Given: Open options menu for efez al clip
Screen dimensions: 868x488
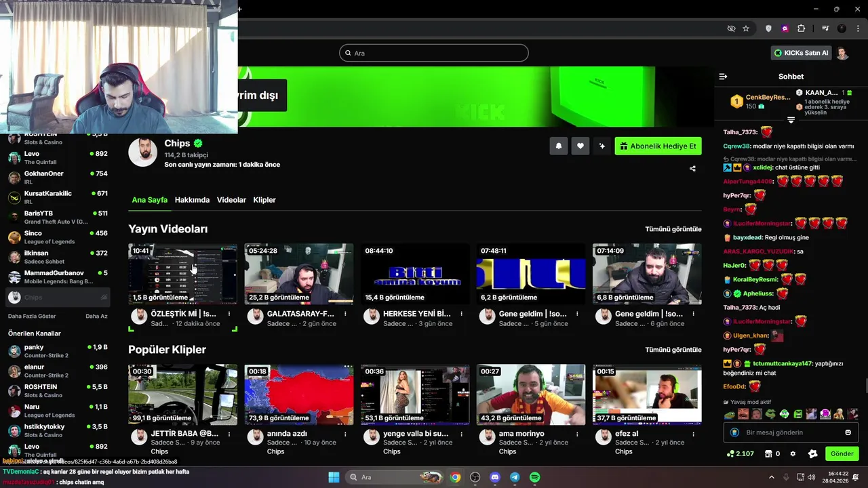Looking at the screenshot, I should [x=694, y=434].
